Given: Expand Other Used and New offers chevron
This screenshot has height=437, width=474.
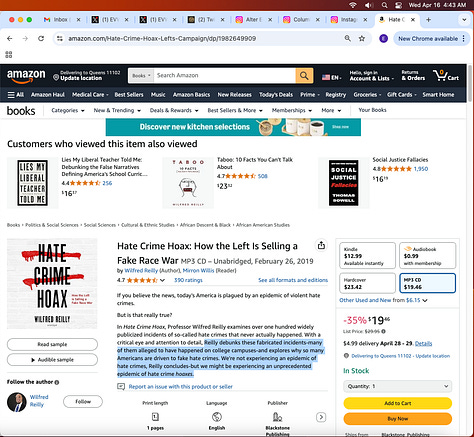Looking at the screenshot, I should coord(425,300).
